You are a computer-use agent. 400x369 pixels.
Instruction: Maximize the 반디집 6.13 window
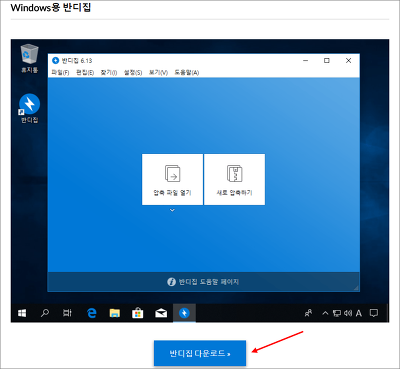pos(327,61)
